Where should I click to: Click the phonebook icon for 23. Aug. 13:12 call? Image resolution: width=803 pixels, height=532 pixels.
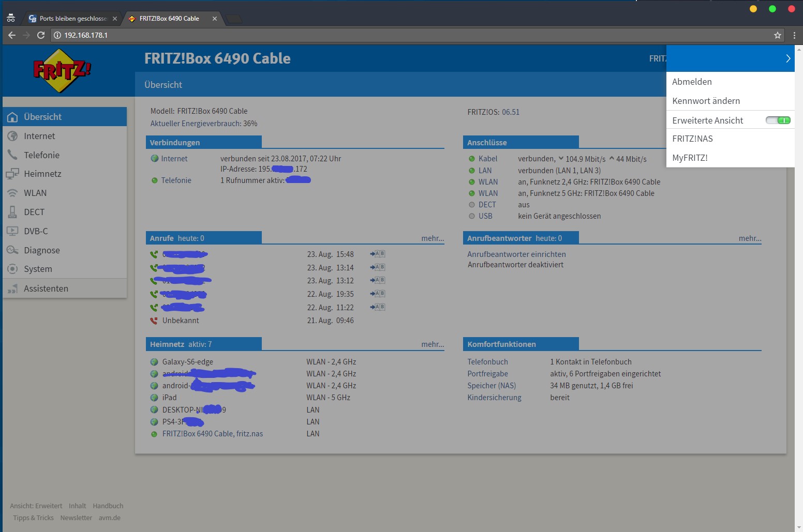click(378, 280)
